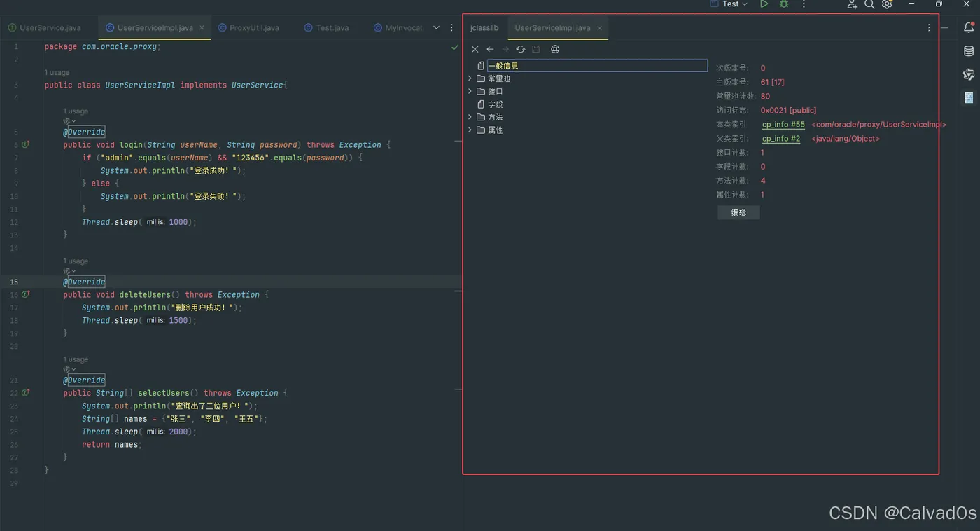Open the Code With Me add-user icon
The height and width of the screenshot is (531, 980).
852,4
